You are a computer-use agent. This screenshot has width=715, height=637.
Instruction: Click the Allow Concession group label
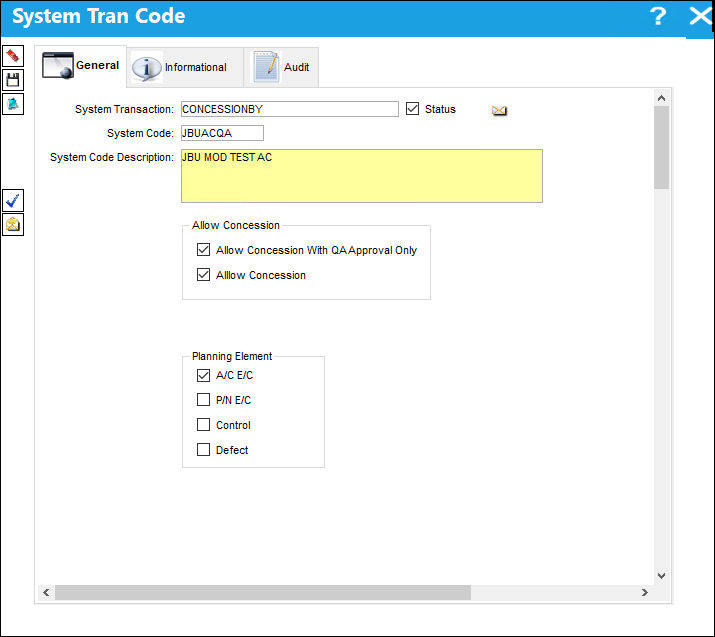pyautogui.click(x=235, y=225)
